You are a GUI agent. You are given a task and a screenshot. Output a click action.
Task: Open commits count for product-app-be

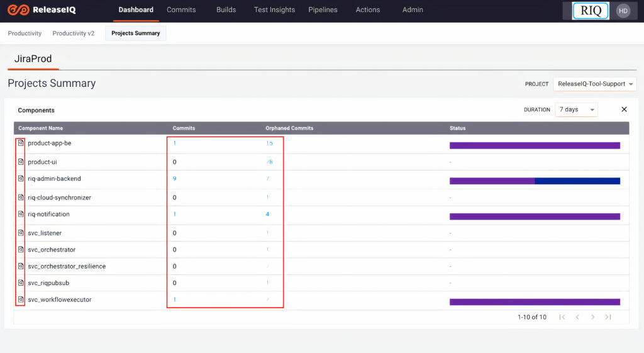[175, 143]
